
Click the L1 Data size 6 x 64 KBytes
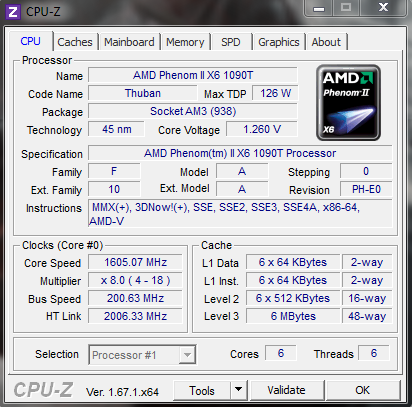293,262
